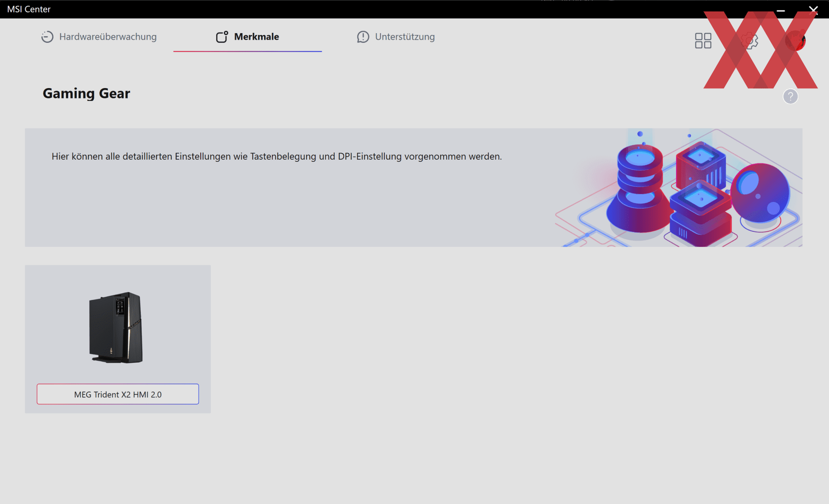Show help with the question mark icon
This screenshot has height=504, width=829.
pyautogui.click(x=790, y=96)
